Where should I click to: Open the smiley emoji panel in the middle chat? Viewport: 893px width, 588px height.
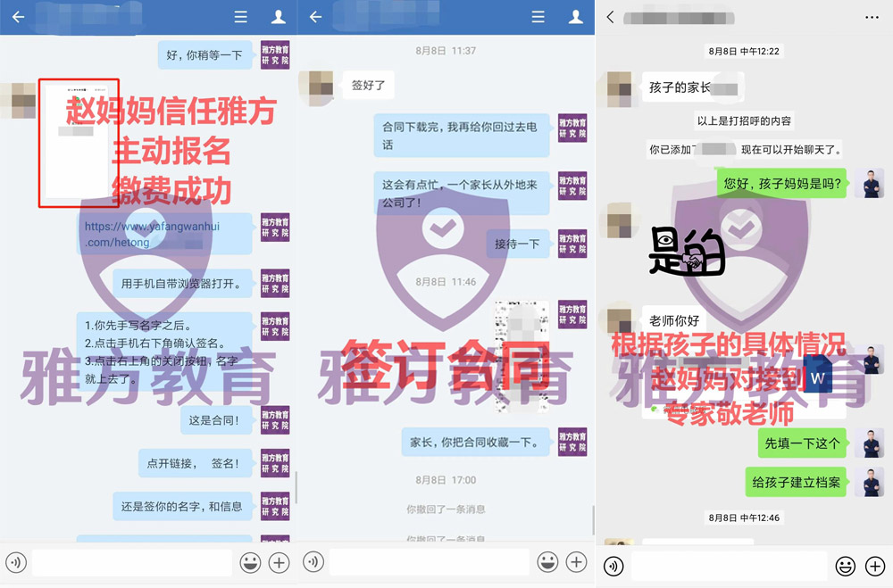pyautogui.click(x=547, y=562)
